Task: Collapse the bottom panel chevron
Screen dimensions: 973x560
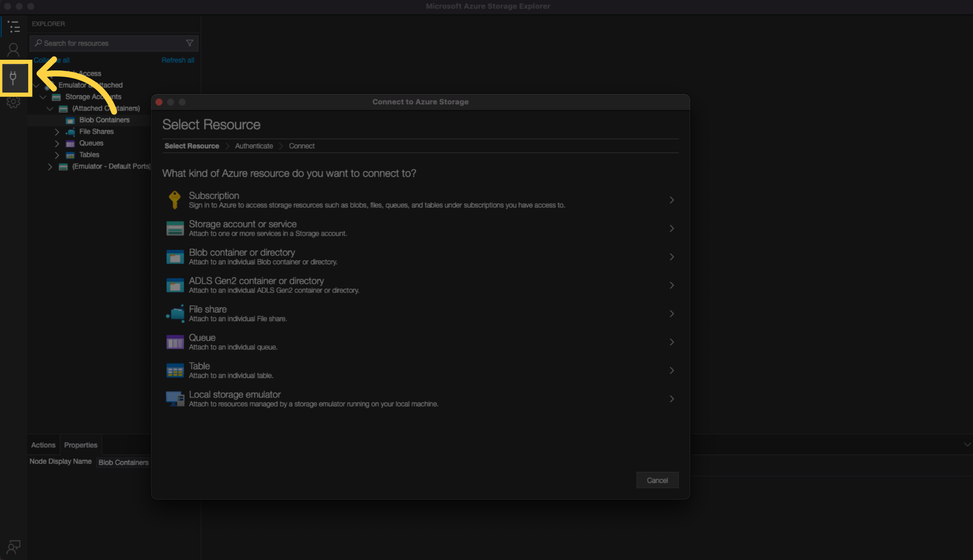Action: (x=967, y=445)
